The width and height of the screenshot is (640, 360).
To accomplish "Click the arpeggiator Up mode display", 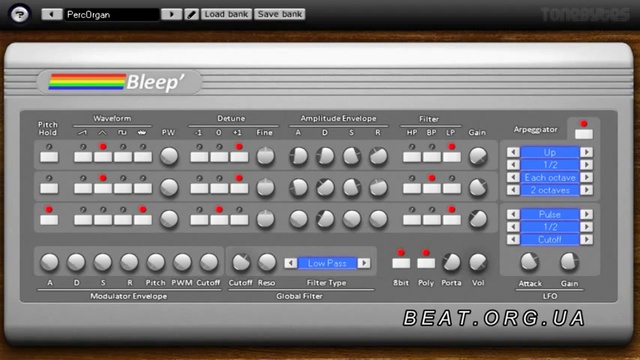I will coord(550,152).
